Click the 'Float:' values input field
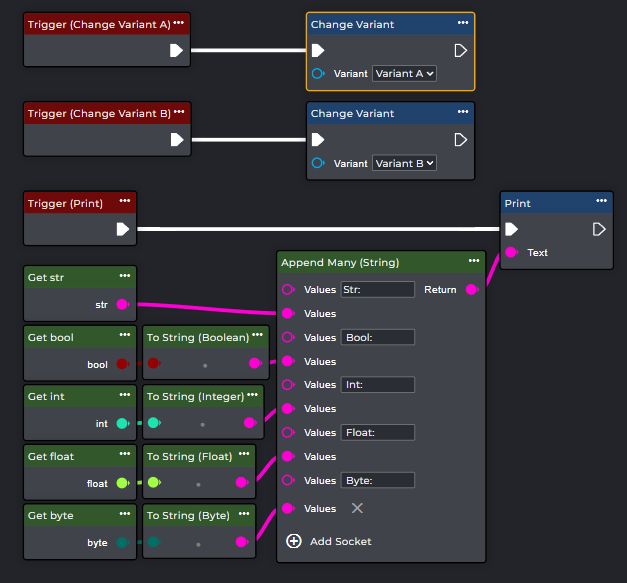 coord(377,433)
